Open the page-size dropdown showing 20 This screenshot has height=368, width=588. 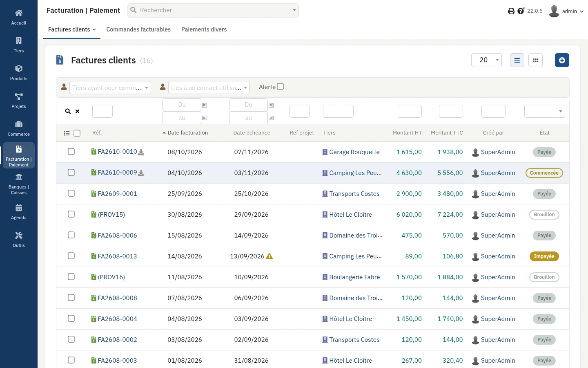(x=486, y=60)
